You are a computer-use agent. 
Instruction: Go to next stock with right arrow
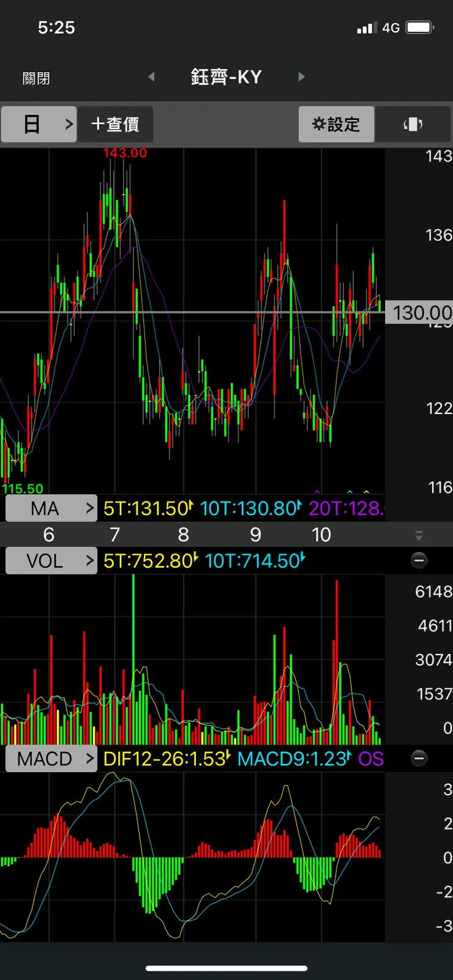[301, 77]
